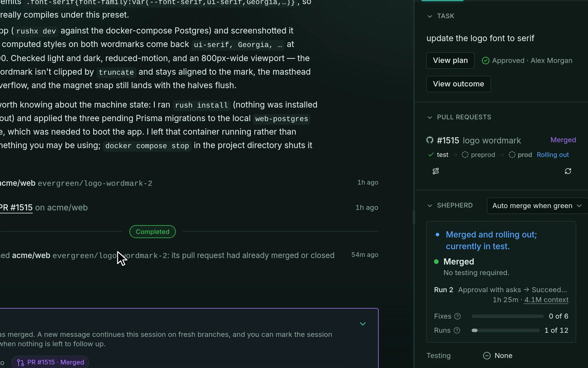Image resolution: width=588 pixels, height=368 pixels.
Task: Click the 'Merged and rolling out; currently in test.' text
Action: pyautogui.click(x=491, y=240)
